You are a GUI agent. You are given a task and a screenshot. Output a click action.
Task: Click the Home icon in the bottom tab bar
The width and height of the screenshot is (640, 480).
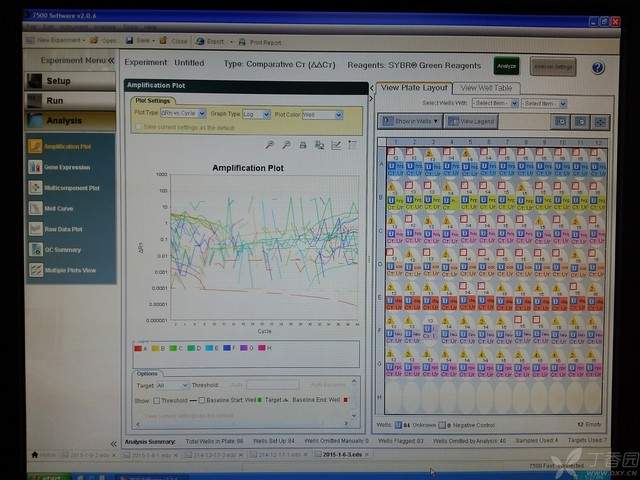coord(35,454)
